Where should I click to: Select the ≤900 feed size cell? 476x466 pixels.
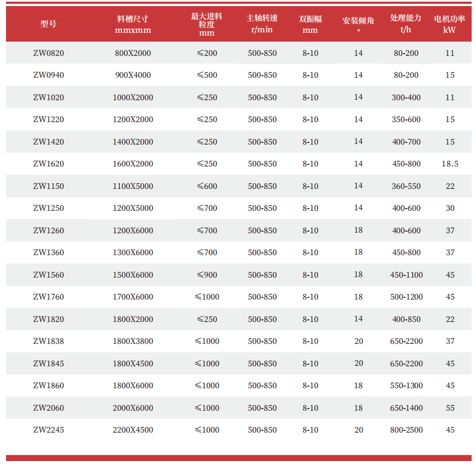click(x=207, y=275)
